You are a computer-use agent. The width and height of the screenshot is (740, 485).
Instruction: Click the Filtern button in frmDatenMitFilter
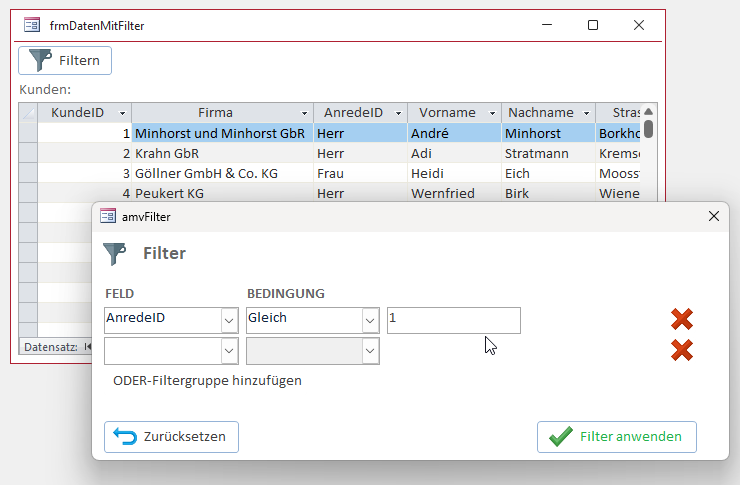point(65,60)
